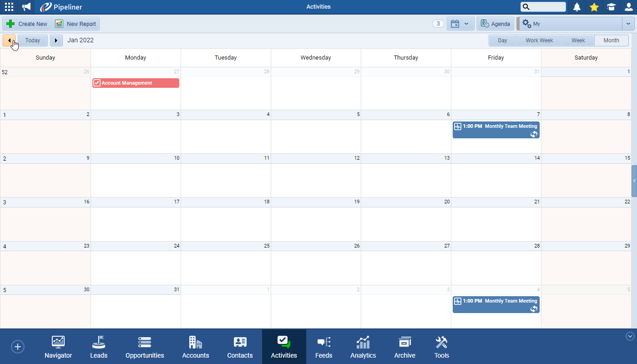Viewport: 637px width, 364px height.
Task: Switch to Agenda view
Action: [495, 23]
